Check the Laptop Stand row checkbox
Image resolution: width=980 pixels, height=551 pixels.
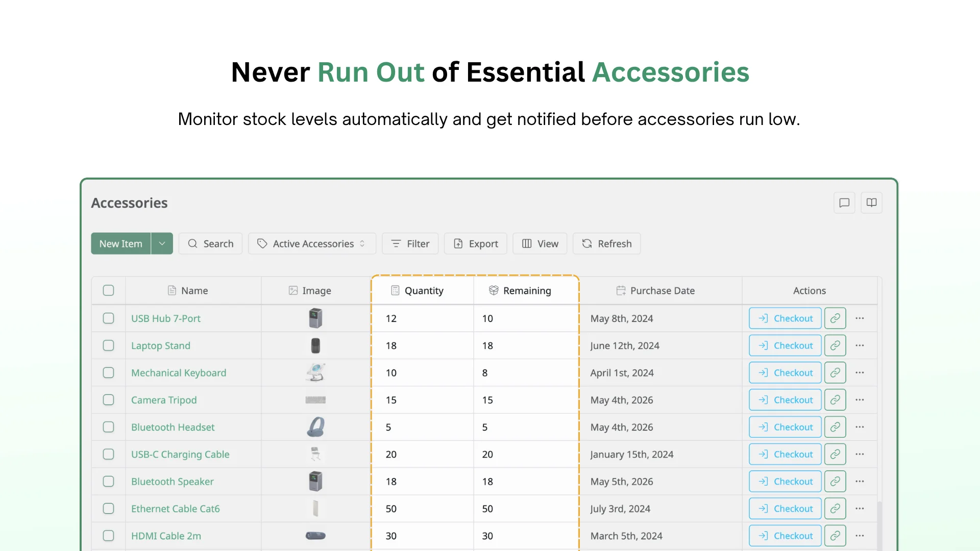click(x=108, y=345)
